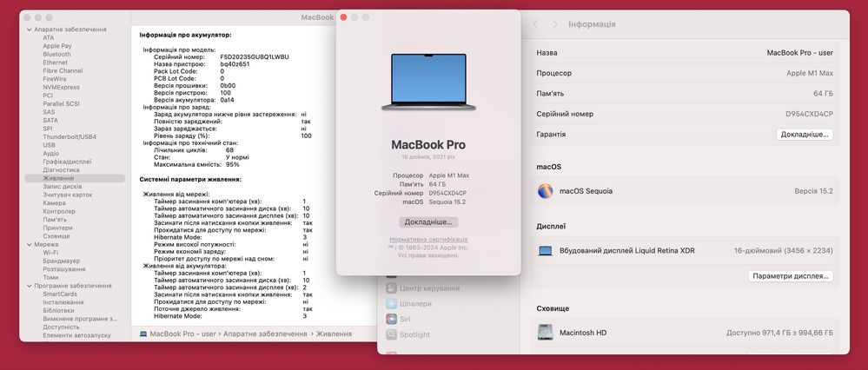Select Діагностика entry
The width and height of the screenshot is (868, 370).
click(x=61, y=169)
